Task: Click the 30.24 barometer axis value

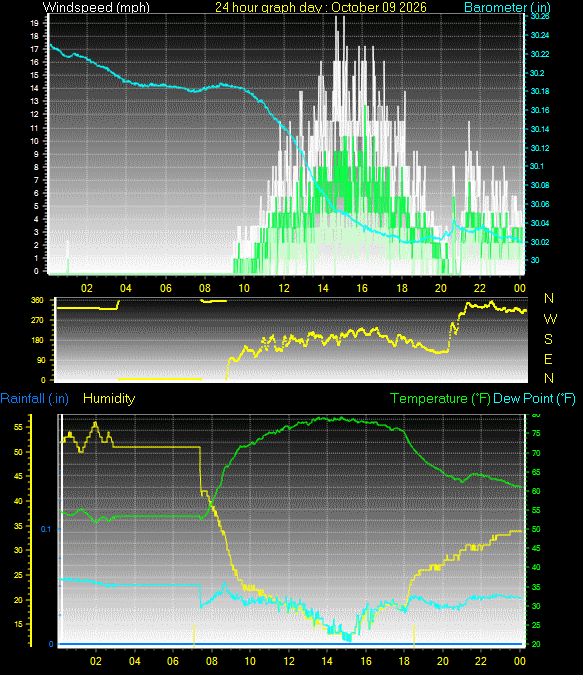Action: pos(540,35)
